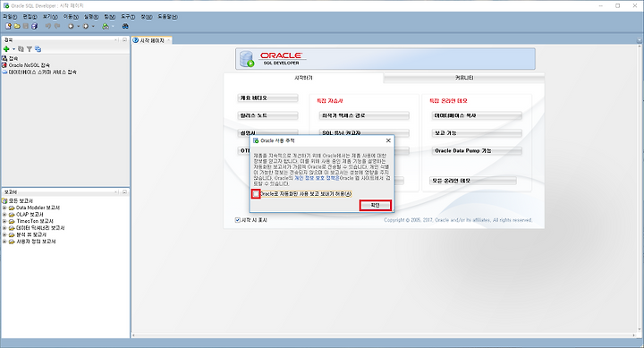Expand the User Defined reports node

[x=4, y=242]
